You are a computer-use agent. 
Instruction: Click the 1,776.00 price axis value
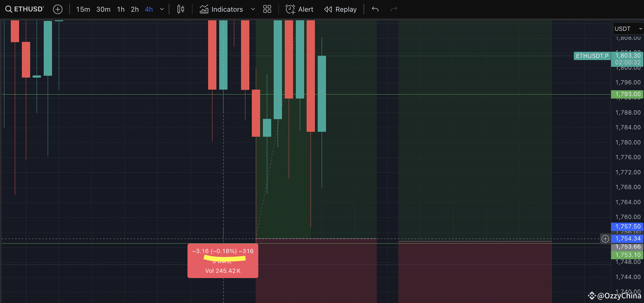pyautogui.click(x=628, y=157)
